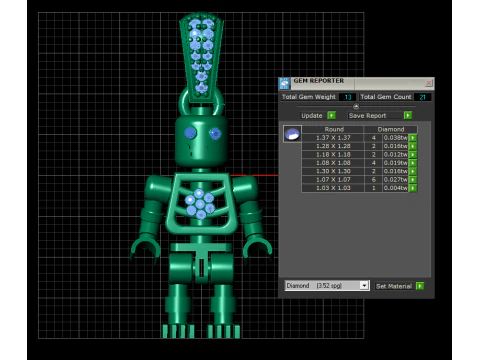This screenshot has height=360, width=480.
Task: Select the round gem shape thumbnail
Action: click(292, 134)
